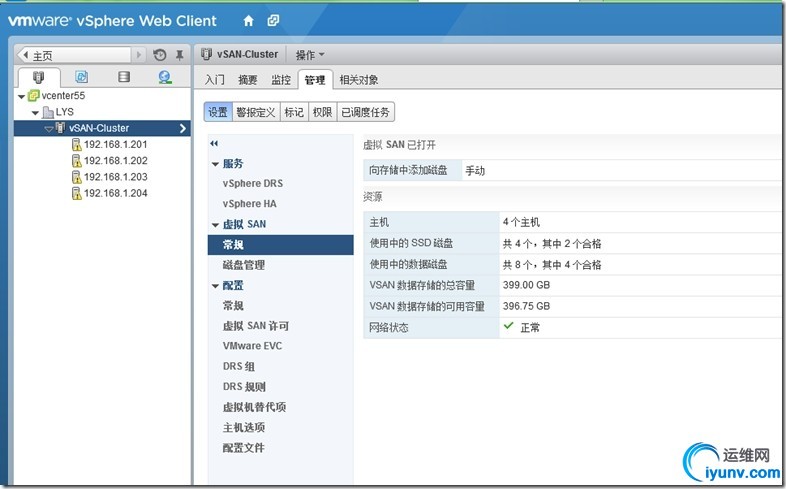Click the warning host icon for 192.168.1.202
The width and height of the screenshot is (786, 489).
(x=76, y=160)
